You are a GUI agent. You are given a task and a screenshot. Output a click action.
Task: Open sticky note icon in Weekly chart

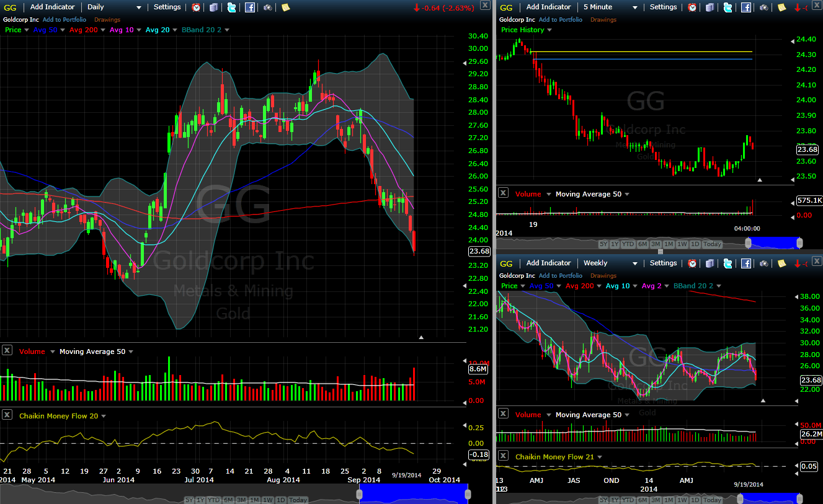[782, 263]
